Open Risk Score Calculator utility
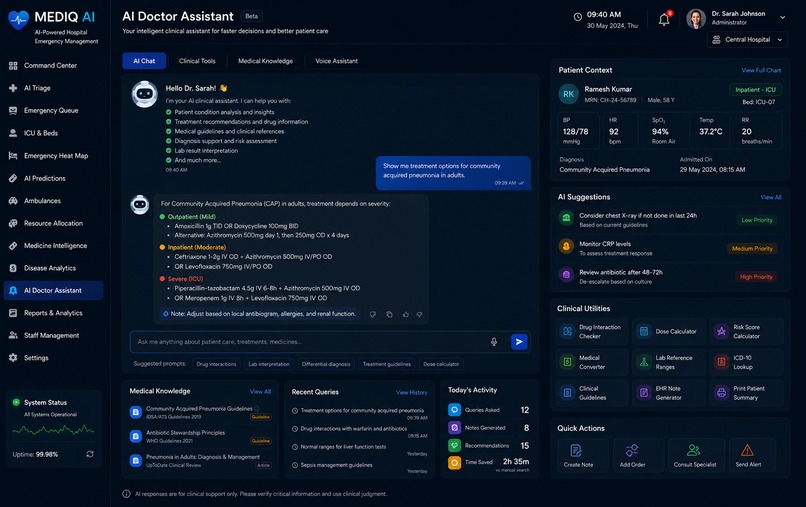Image resolution: width=806 pixels, height=507 pixels. (747, 332)
